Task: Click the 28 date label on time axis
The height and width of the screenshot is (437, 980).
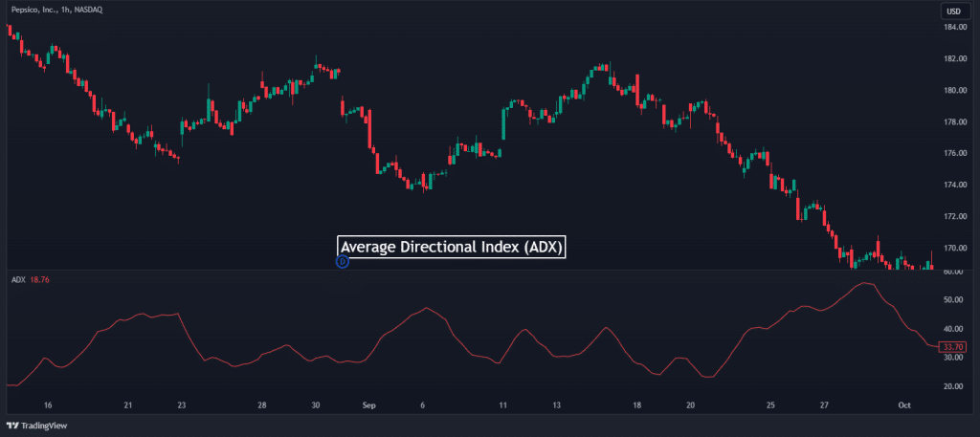Action: pos(262,405)
